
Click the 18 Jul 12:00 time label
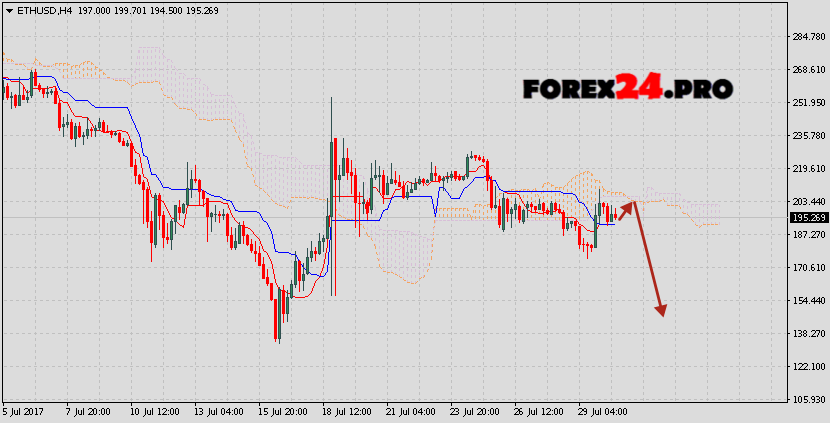(345, 412)
